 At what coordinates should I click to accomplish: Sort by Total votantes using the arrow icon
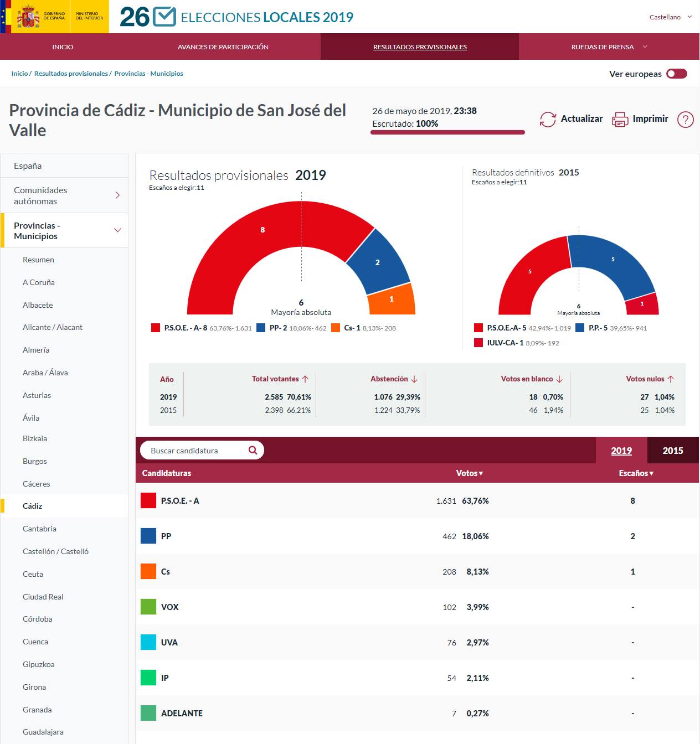(305, 379)
